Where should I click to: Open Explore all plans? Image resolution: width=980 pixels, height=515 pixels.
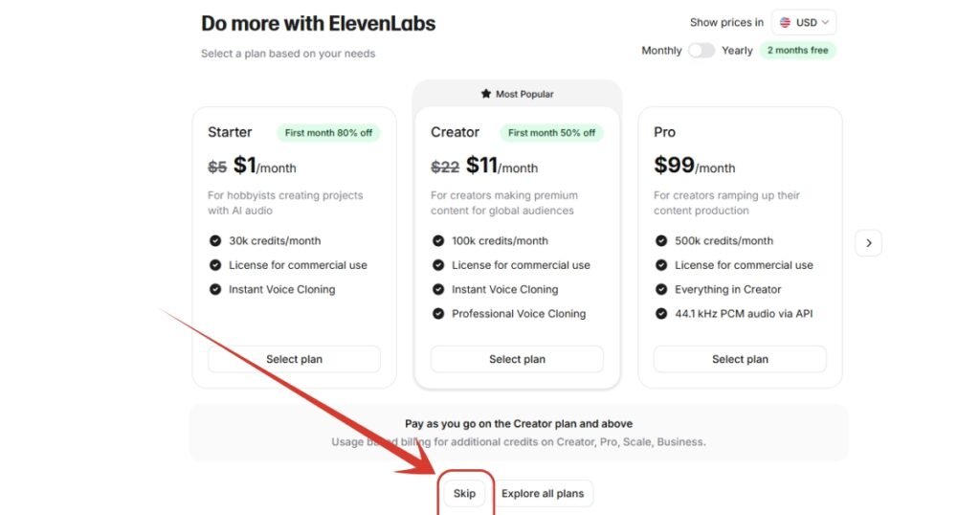tap(543, 494)
